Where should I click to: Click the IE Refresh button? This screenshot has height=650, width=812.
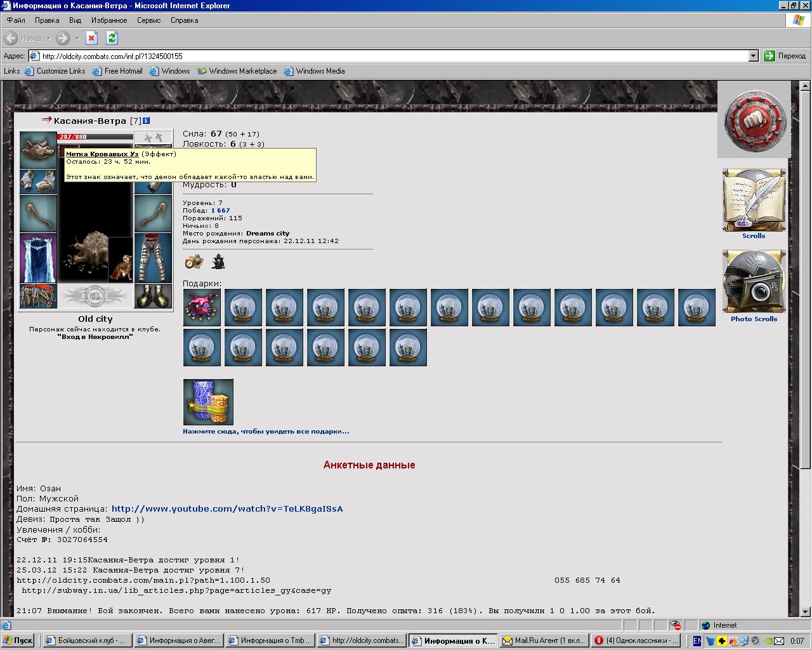click(112, 38)
